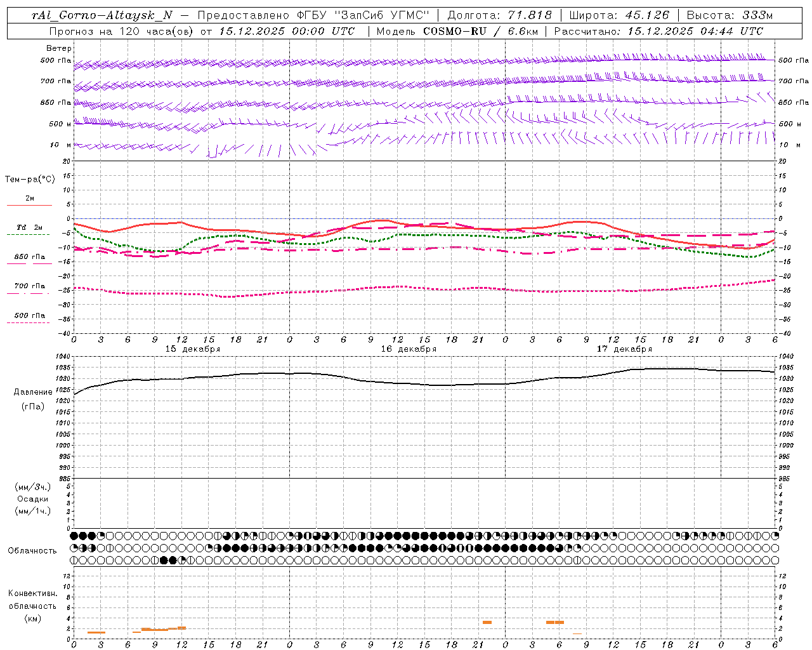The image size is (812, 650).
Task: Select the Прогноз на 120 часа(ов) text
Action: 121,31
